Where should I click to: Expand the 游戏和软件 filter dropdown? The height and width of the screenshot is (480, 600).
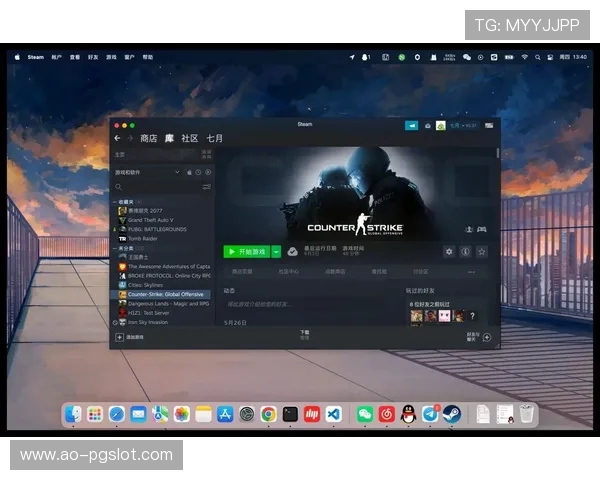click(x=178, y=172)
